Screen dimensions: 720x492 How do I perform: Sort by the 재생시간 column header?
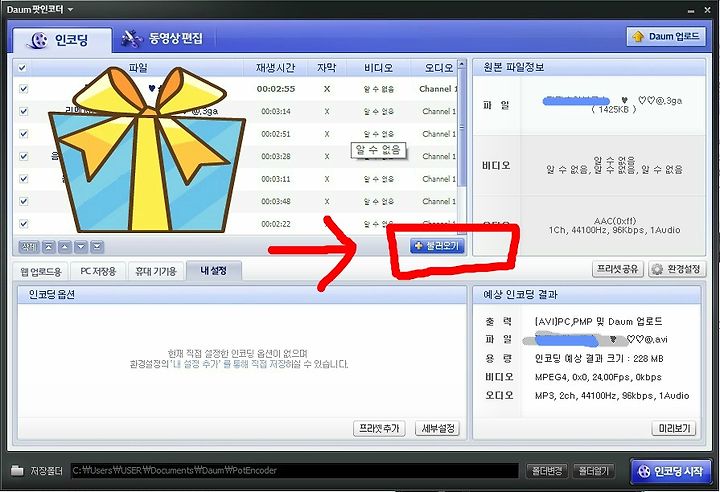(x=275, y=68)
